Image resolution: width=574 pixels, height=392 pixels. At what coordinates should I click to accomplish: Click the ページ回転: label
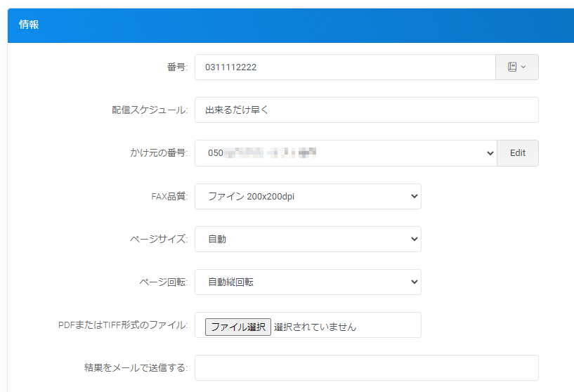[163, 282]
